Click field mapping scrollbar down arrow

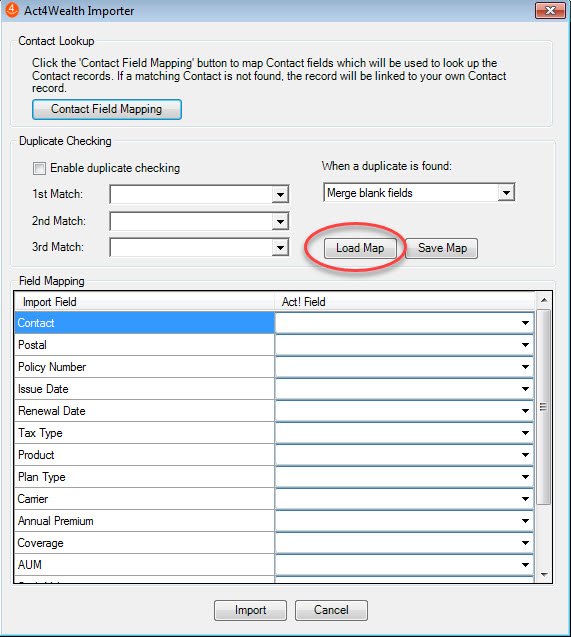click(x=544, y=575)
